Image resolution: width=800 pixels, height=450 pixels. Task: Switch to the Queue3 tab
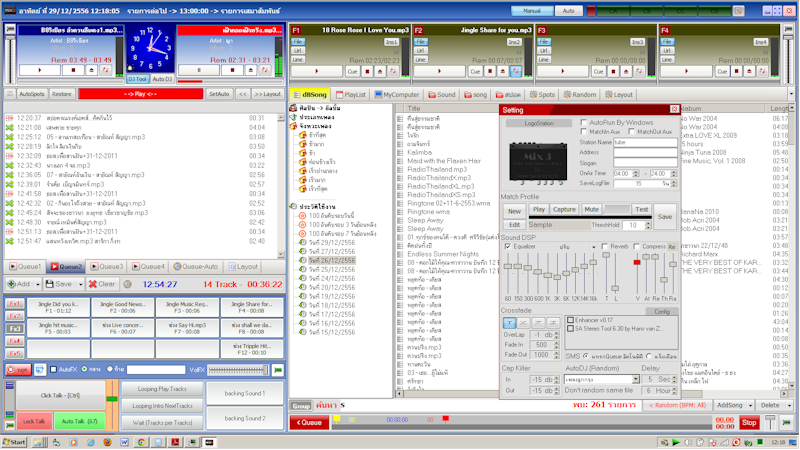tap(107, 267)
